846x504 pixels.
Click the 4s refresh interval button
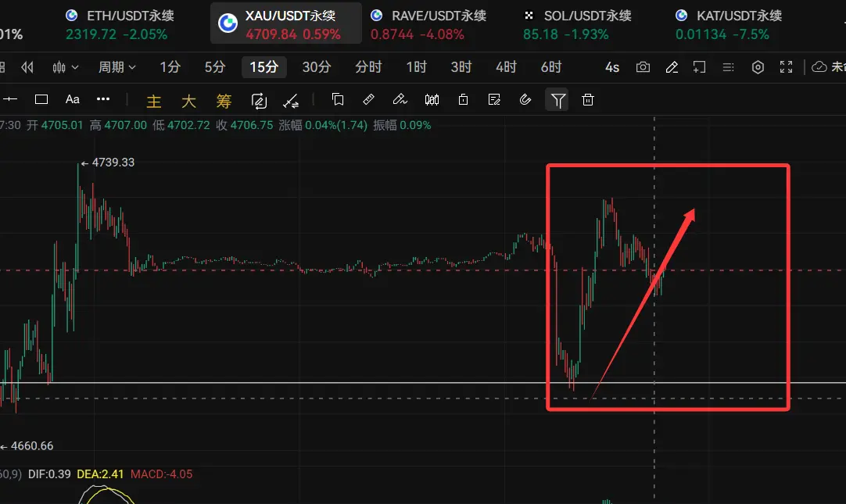[612, 67]
